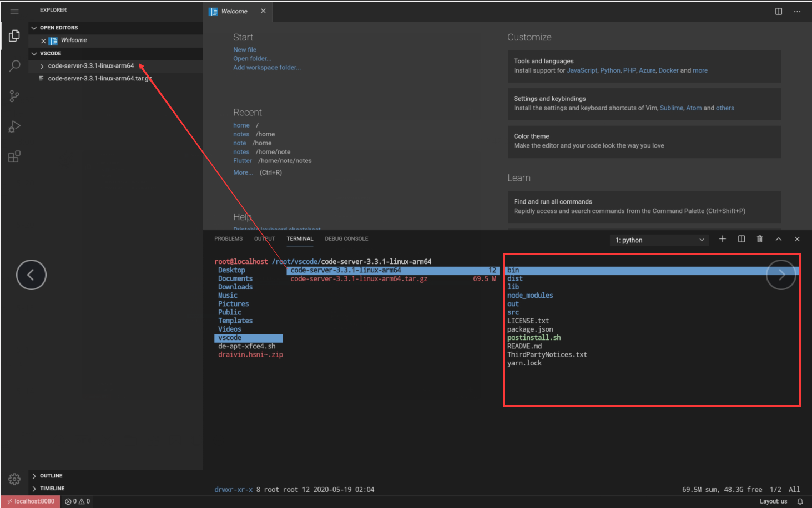The height and width of the screenshot is (508, 812).
Task: Toggle the Problems panel via error counter
Action: [x=77, y=501]
